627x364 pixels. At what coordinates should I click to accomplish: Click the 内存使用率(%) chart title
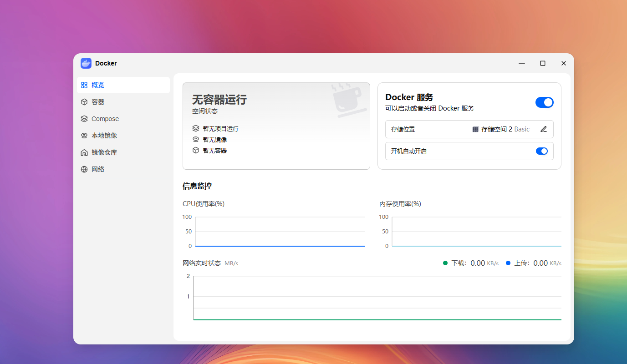click(400, 204)
